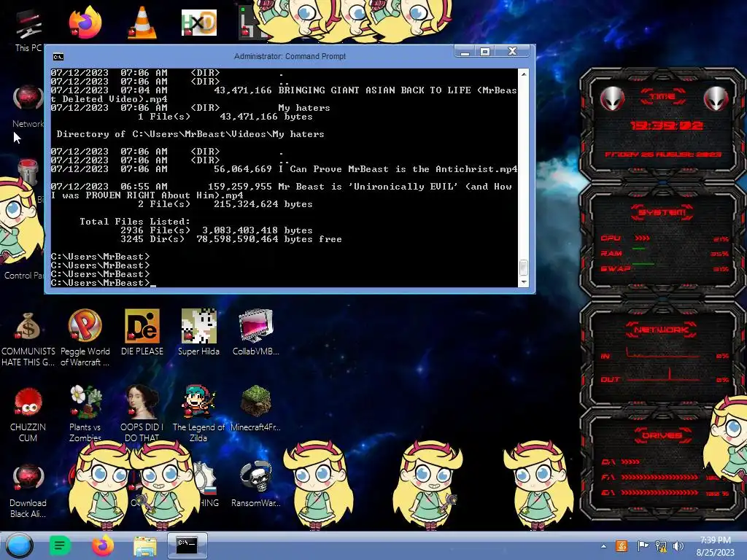Viewport: 747px width, 560px height.
Task: Click '78,598,590,464 bytes free' text
Action: (x=269, y=239)
